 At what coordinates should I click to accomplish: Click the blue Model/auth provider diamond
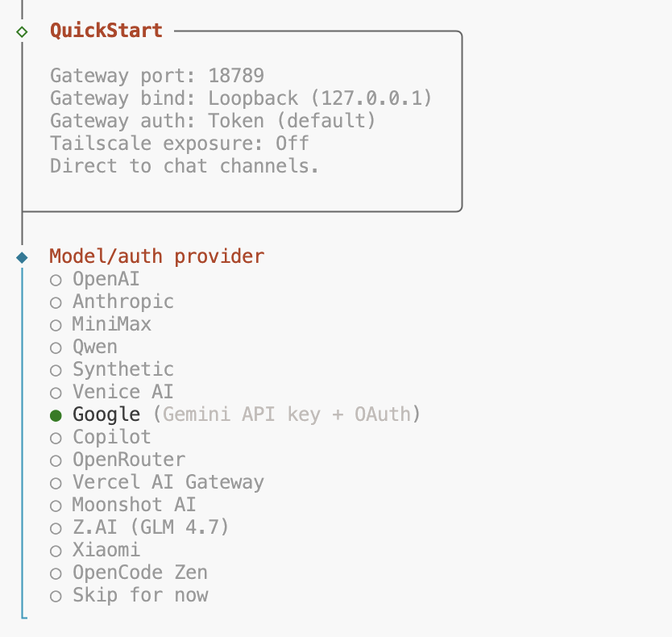pos(22,257)
